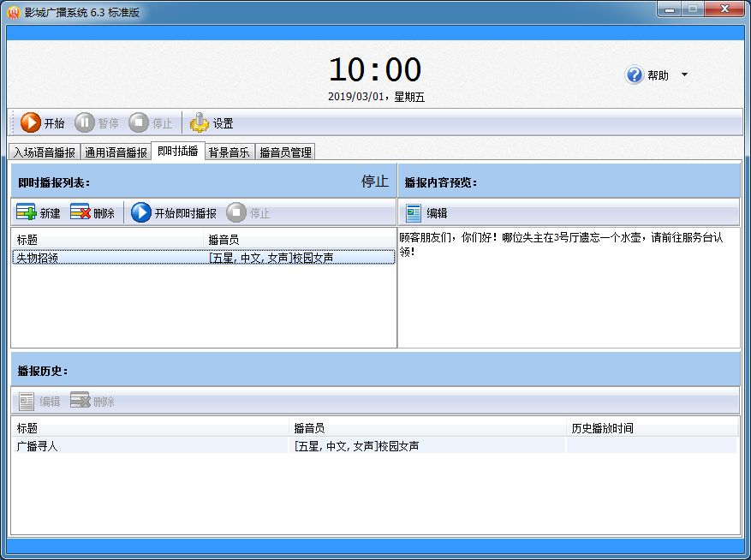Open 设置 settings icon
Image resolution: width=751 pixels, height=560 pixels.
click(200, 123)
